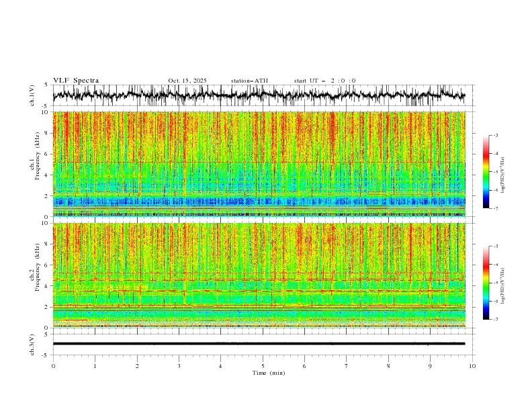532x411 pixels.
Task: Click the "Time (min)" axis title
Action: point(269,373)
